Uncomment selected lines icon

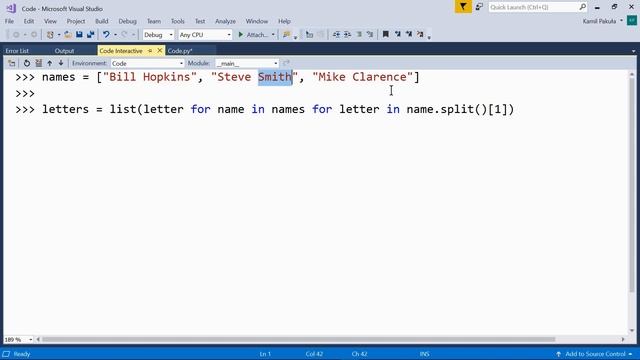[x=370, y=34]
